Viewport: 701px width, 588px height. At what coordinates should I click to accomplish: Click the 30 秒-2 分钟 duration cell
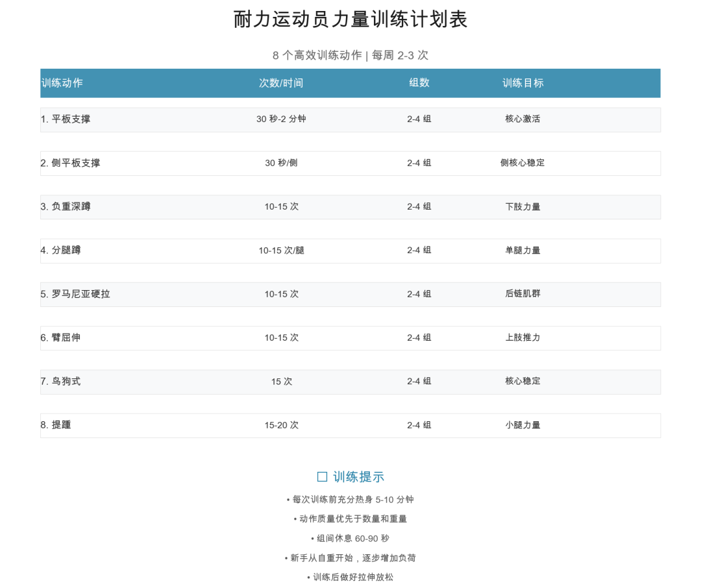click(281, 119)
